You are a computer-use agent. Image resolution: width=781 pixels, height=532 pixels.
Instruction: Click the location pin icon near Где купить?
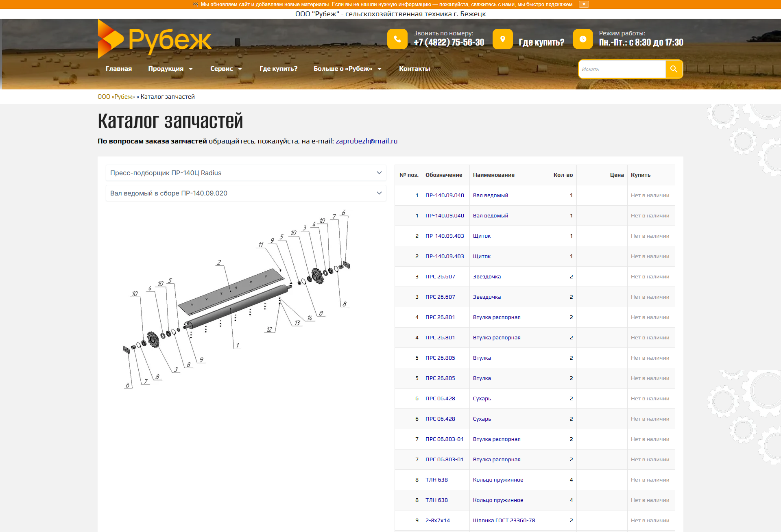(503, 39)
